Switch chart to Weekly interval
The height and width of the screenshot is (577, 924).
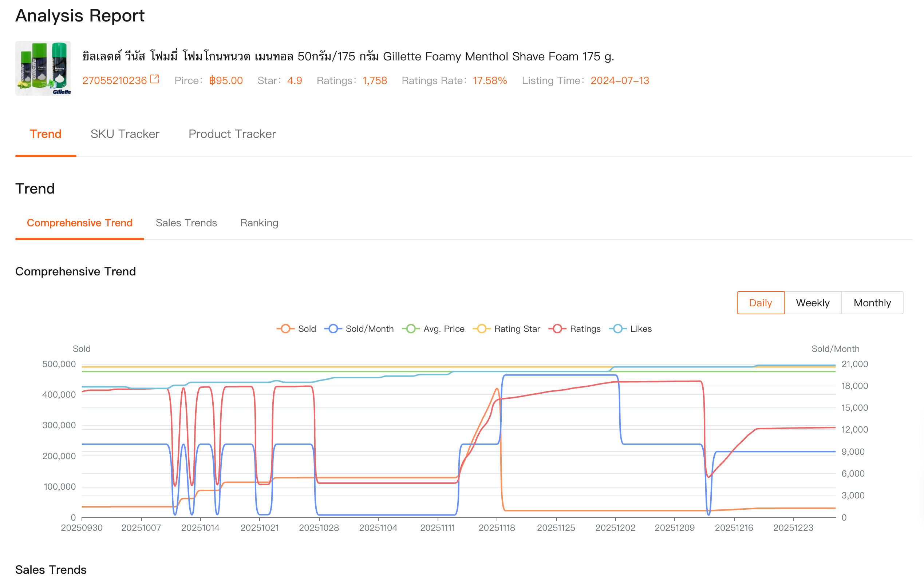tap(812, 303)
